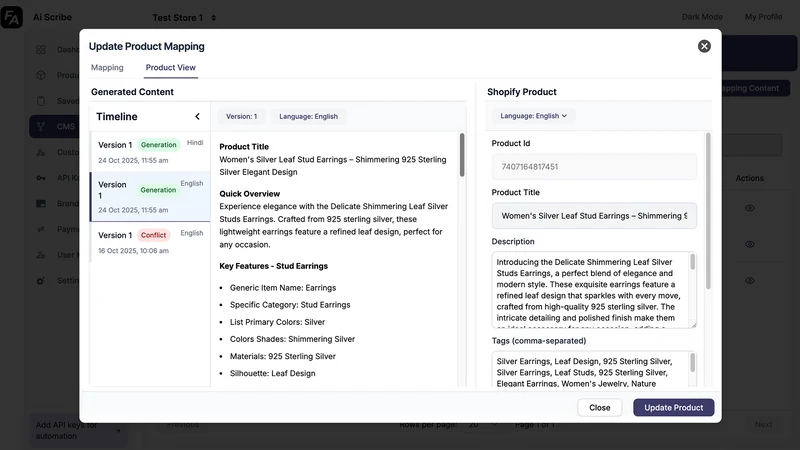Image resolution: width=800 pixels, height=450 pixels.
Task: Click the third row eye icon
Action: point(749,281)
